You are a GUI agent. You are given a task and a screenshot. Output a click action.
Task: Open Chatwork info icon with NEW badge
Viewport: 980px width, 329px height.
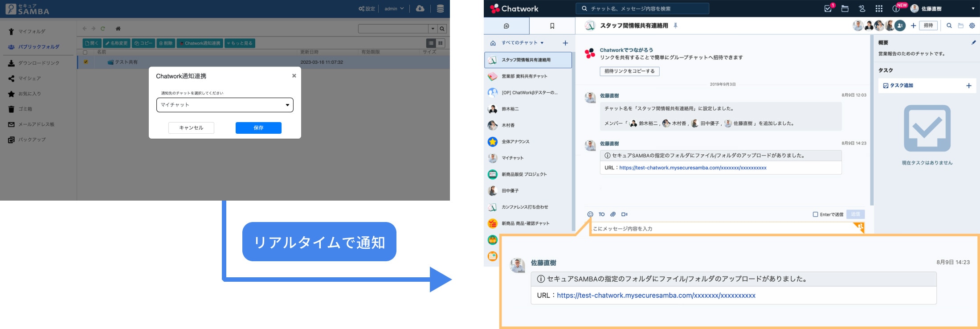[896, 8]
